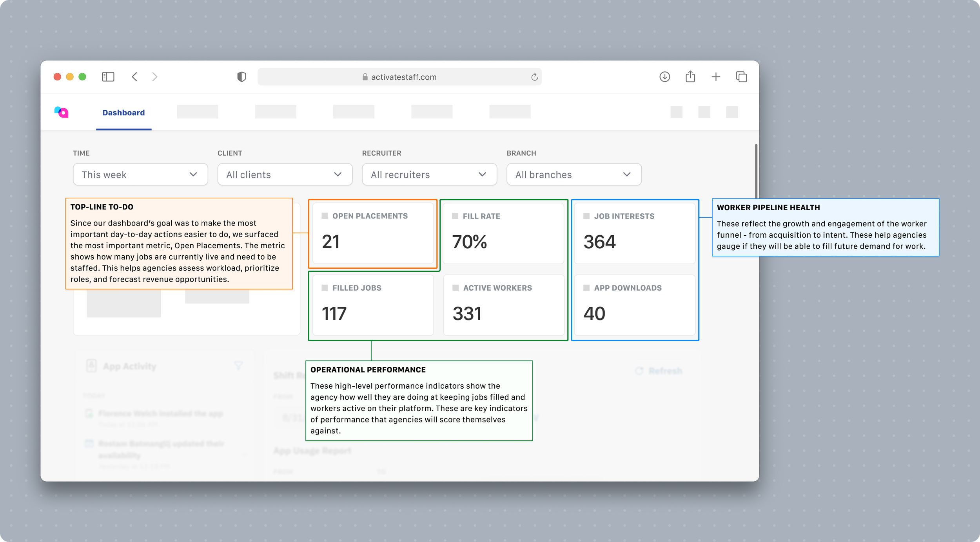The image size is (980, 542).
Task: Click the sidebar toggle icon in browser
Action: click(x=108, y=77)
